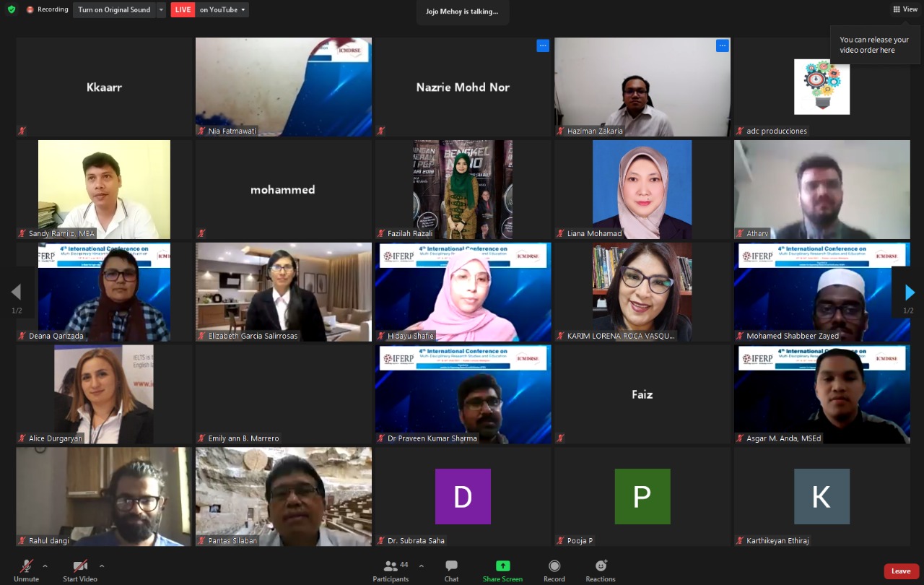The height and width of the screenshot is (585, 924).
Task: Go to previous gallery page with left arrow
Action: coord(16,292)
